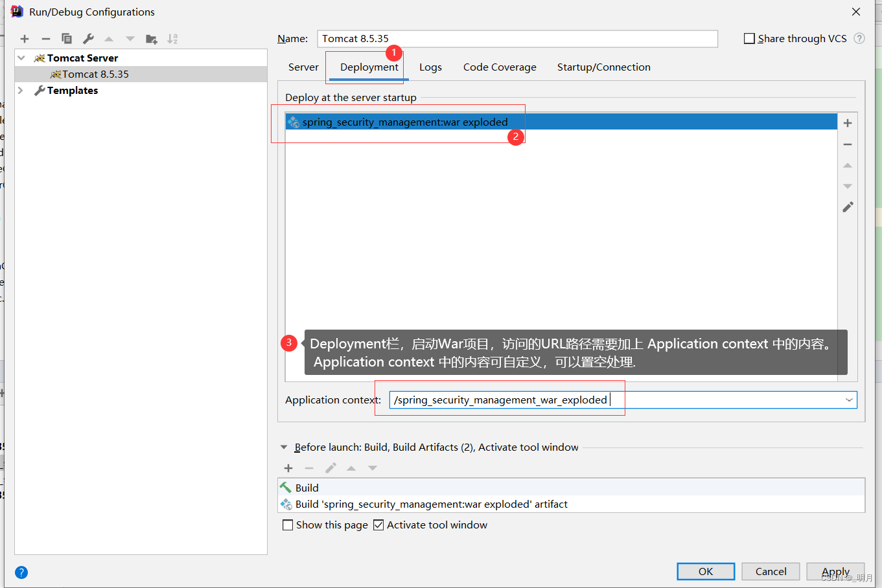Image resolution: width=882 pixels, height=588 pixels.
Task: Select spring_security_management:war exploded artifact row
Action: click(561, 122)
